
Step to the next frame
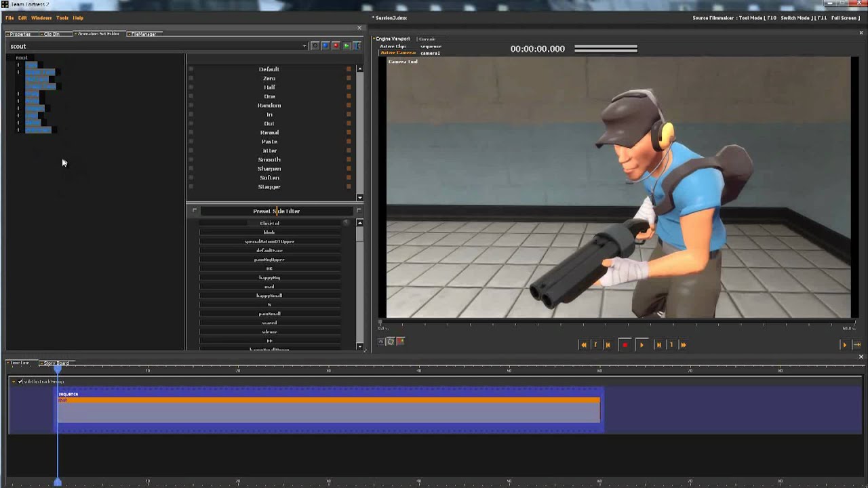point(671,345)
